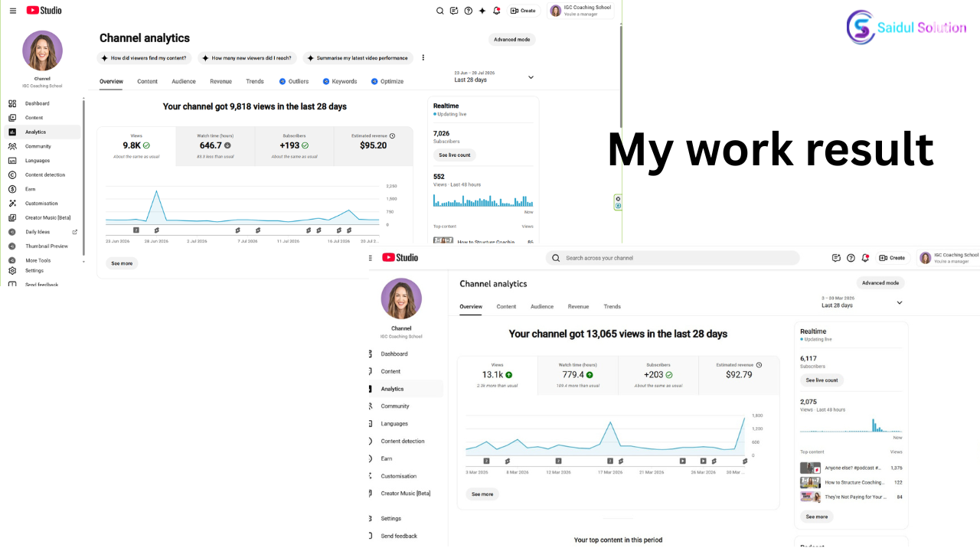The width and height of the screenshot is (980, 551).
Task: Open the Keywords tab
Action: [x=340, y=81]
